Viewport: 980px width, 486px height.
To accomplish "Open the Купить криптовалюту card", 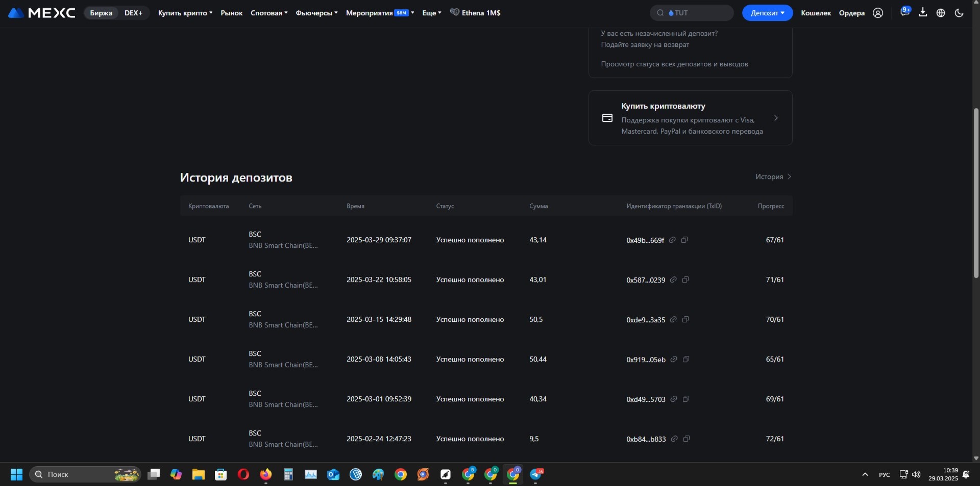I will tap(690, 118).
